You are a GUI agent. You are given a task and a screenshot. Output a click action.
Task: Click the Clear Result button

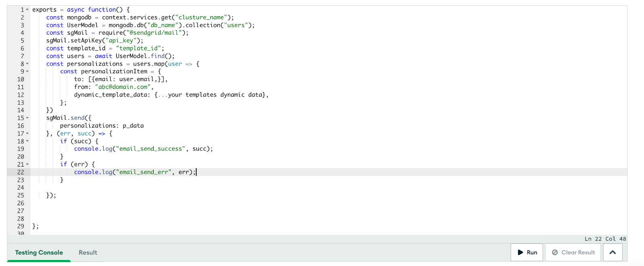point(573,252)
